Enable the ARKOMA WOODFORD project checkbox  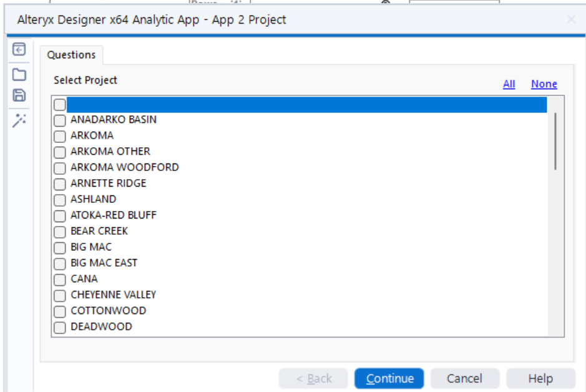coord(59,168)
